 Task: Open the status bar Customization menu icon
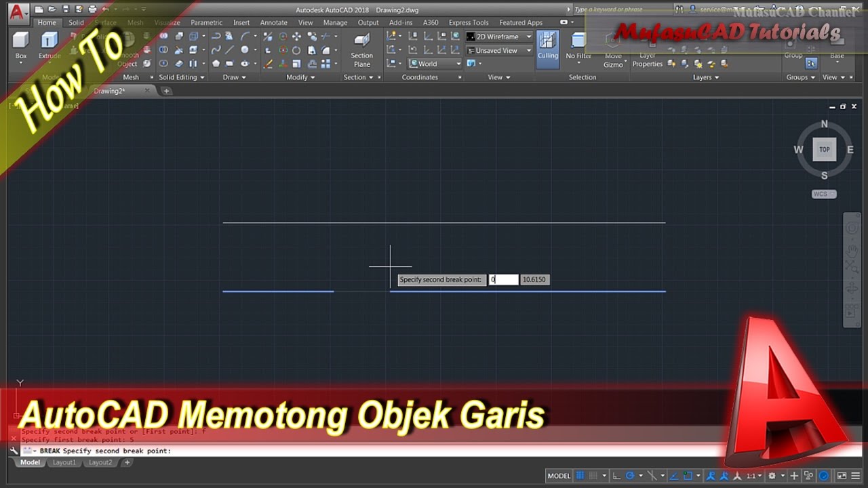click(x=856, y=476)
